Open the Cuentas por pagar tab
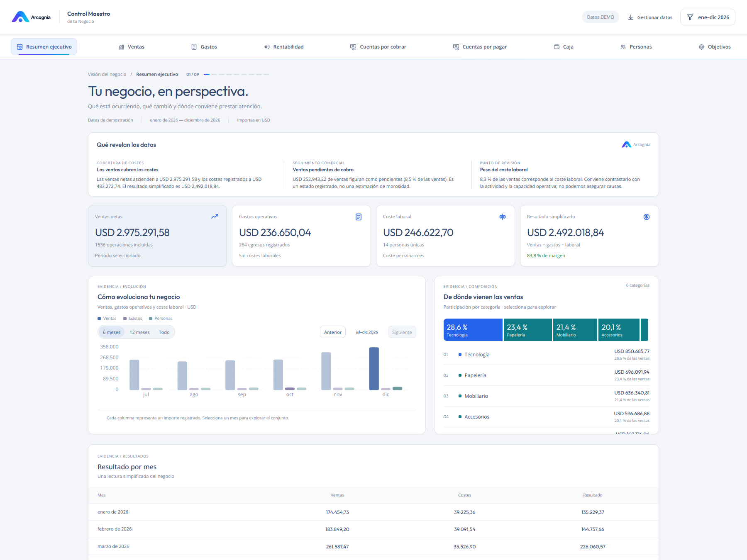This screenshot has width=747, height=560. [x=480, y=47]
